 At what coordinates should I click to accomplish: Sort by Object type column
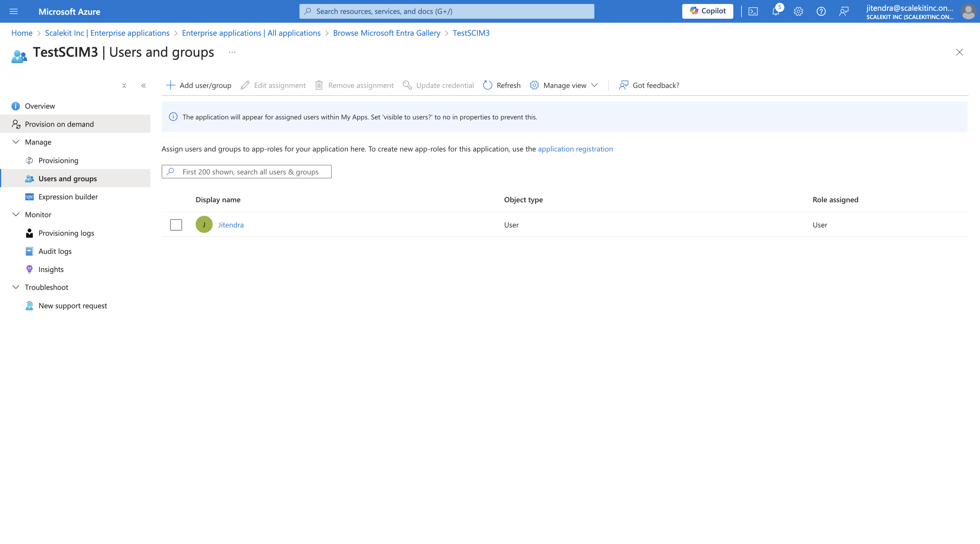[x=523, y=200]
